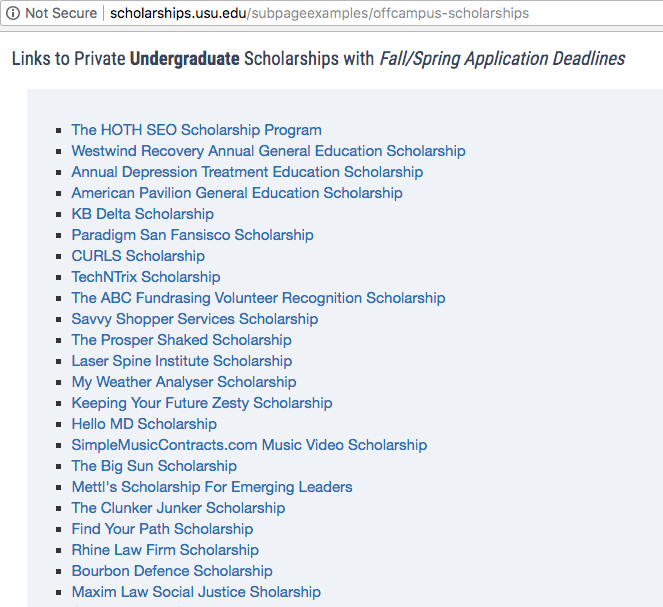
Task: Open Westwind Recovery Annual General Education Scholarship
Action: [268, 151]
